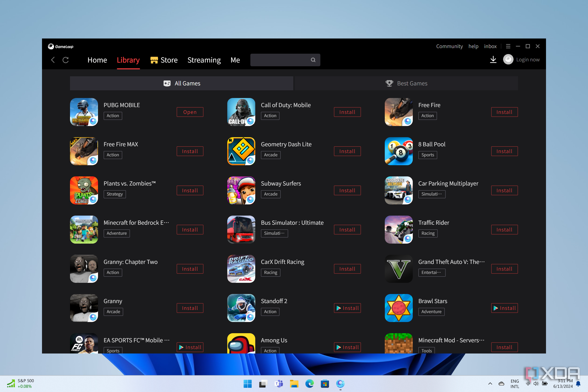Click inside the search input field
Viewport: 588px width, 392px height.
coord(280,60)
